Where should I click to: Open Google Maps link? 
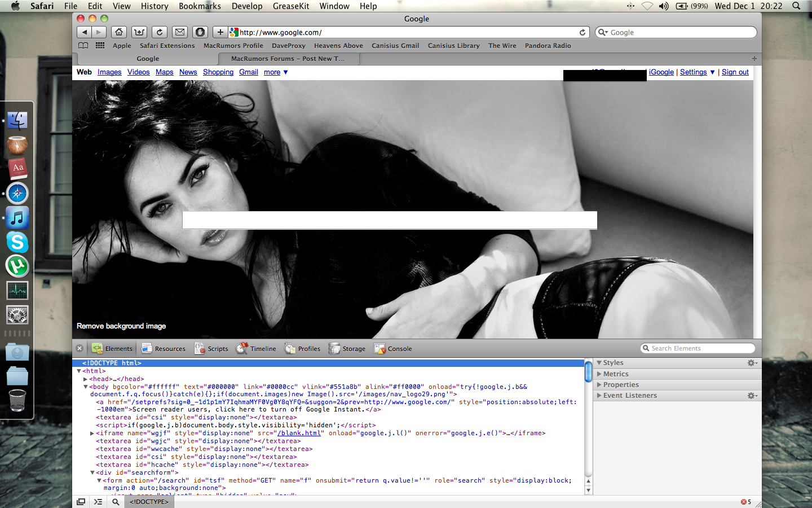click(x=165, y=72)
